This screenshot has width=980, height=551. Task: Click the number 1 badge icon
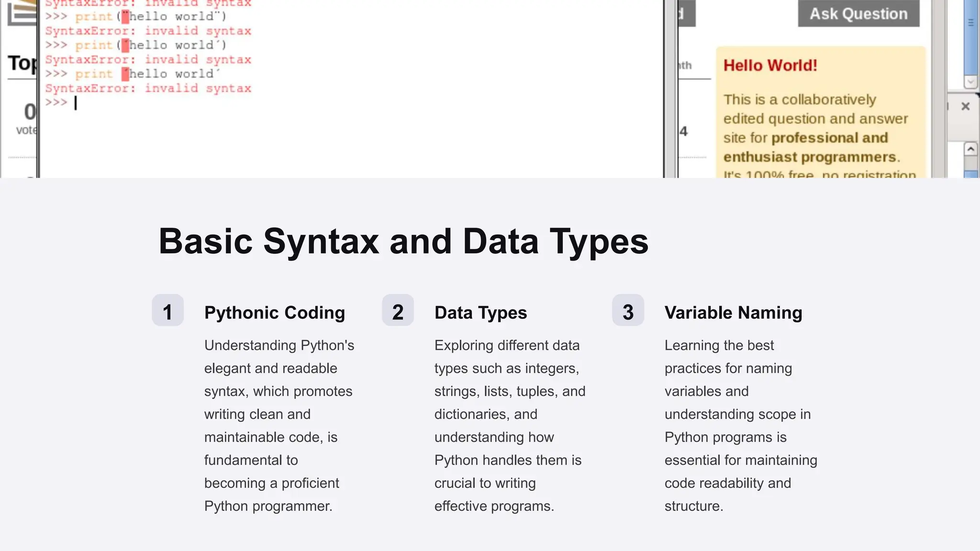click(x=167, y=310)
